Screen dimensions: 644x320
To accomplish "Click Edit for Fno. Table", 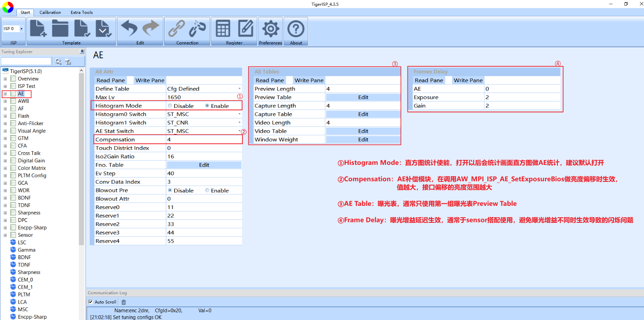I will pyautogui.click(x=204, y=165).
